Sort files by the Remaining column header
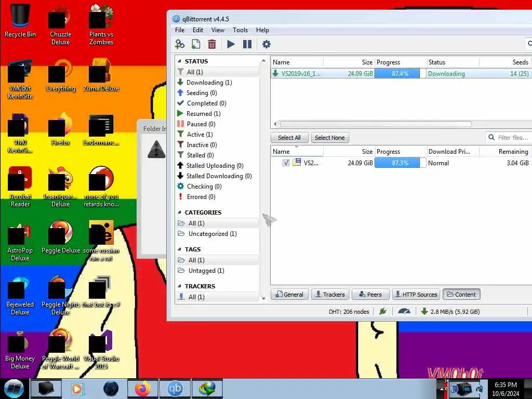The image size is (532, 399). (506, 152)
